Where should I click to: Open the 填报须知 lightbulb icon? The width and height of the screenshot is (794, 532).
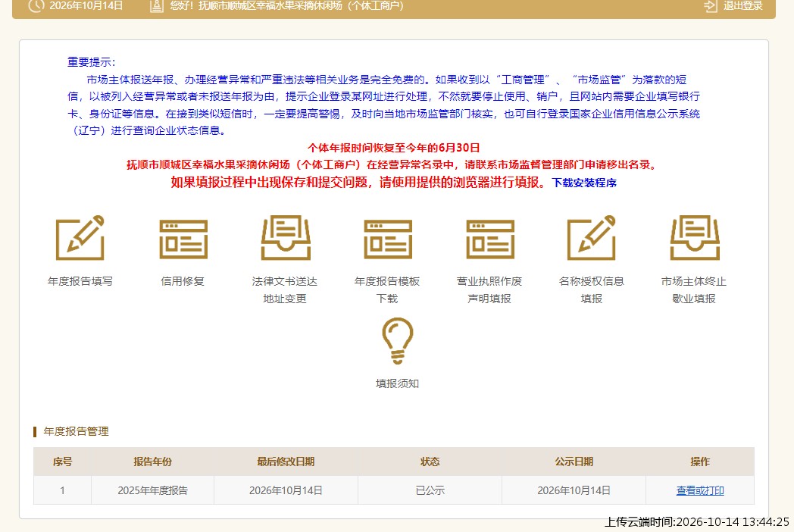pos(398,340)
